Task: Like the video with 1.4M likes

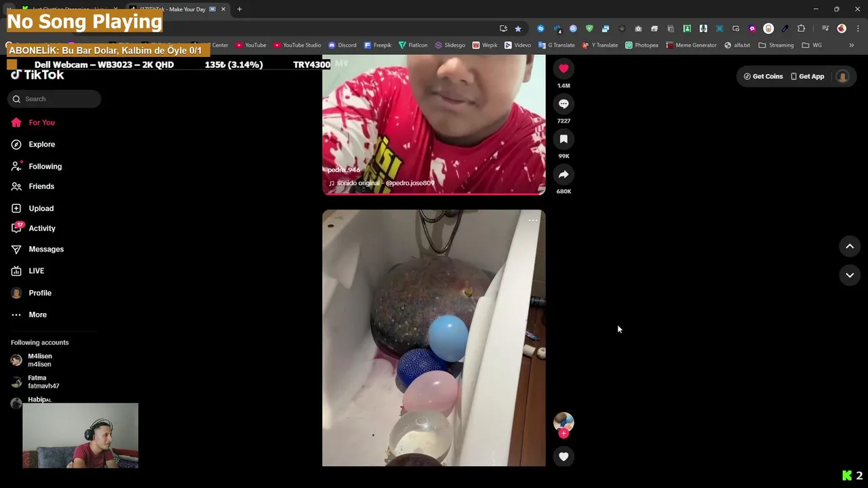Action: [564, 68]
